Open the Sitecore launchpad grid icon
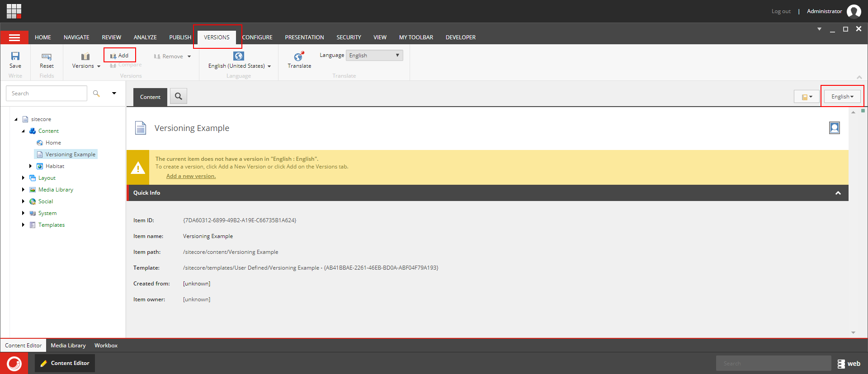Screen dimensions: 868x374 tap(14, 11)
